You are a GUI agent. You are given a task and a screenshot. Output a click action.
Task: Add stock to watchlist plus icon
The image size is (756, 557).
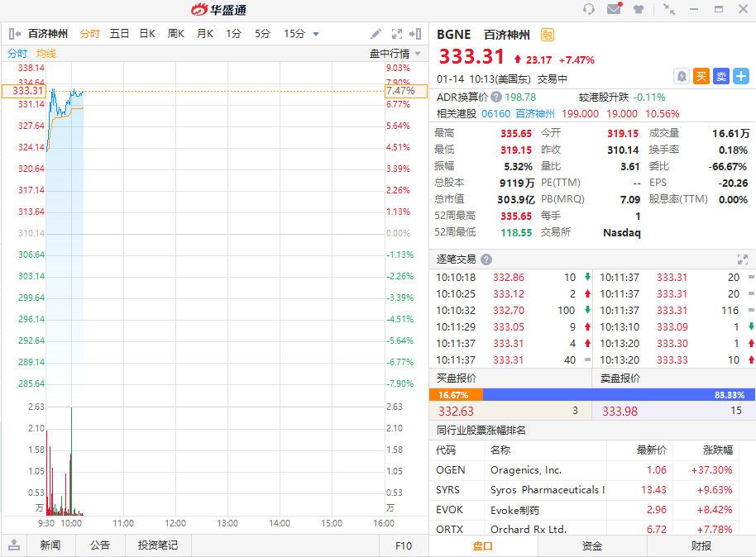[741, 76]
